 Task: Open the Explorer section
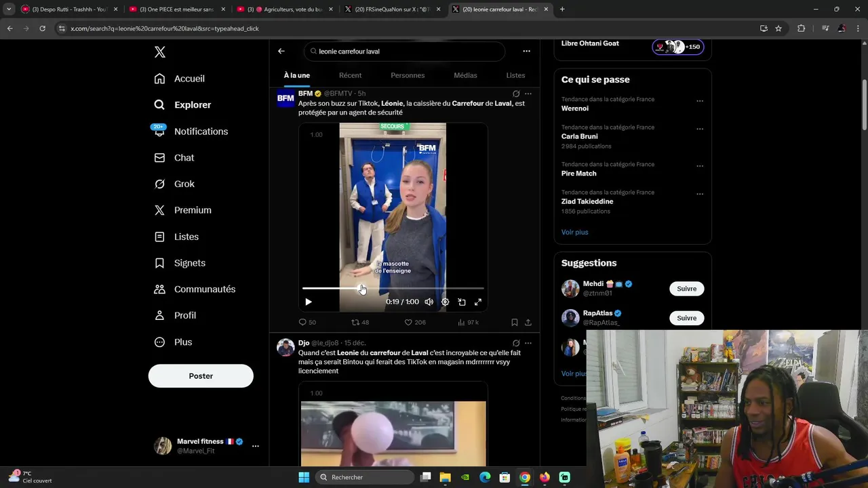click(182, 105)
